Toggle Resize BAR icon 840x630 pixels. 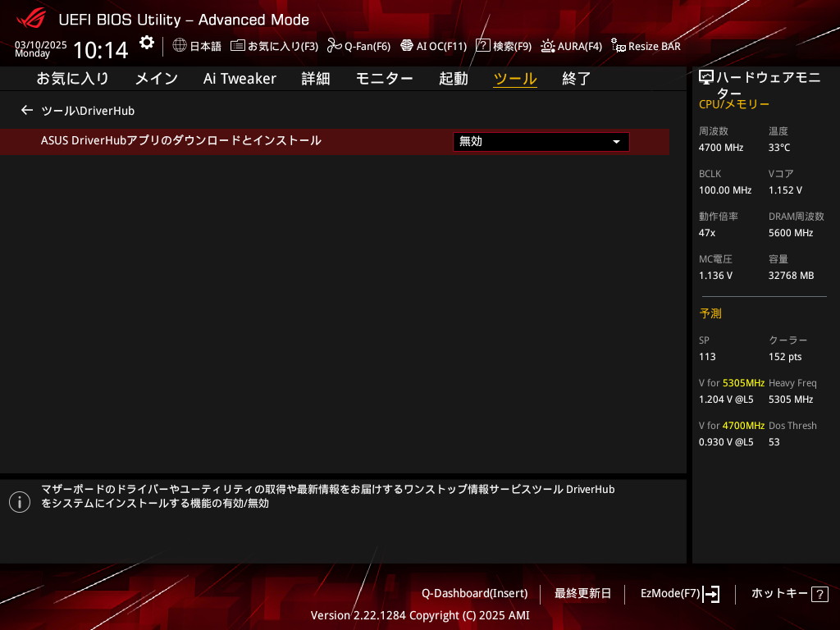(x=619, y=46)
